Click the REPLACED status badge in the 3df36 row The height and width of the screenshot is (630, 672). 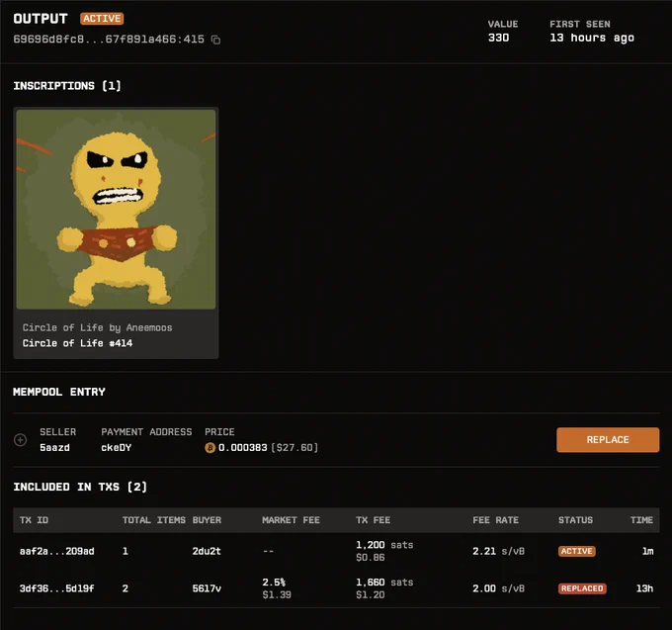tap(582, 588)
